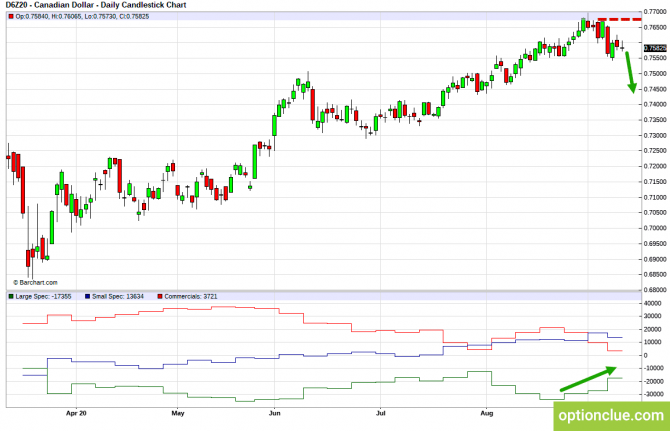Click the 0.70000 price axis label
This screenshot has height=431, width=670.
pos(655,228)
